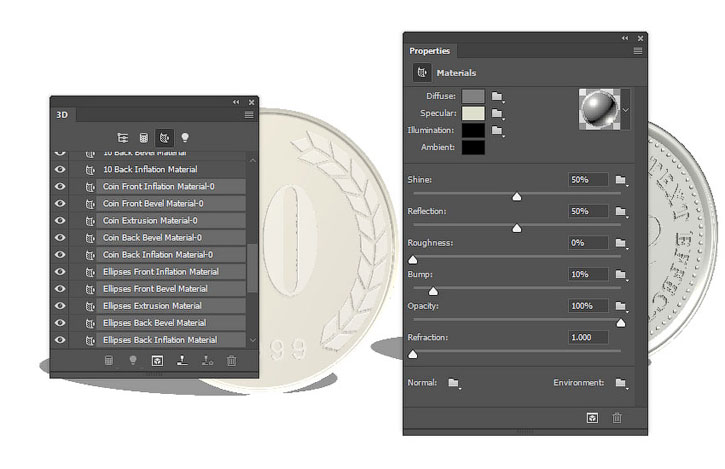Toggle visibility of Ellipses Extrusion Material
The width and height of the screenshot is (725, 469).
[x=60, y=306]
